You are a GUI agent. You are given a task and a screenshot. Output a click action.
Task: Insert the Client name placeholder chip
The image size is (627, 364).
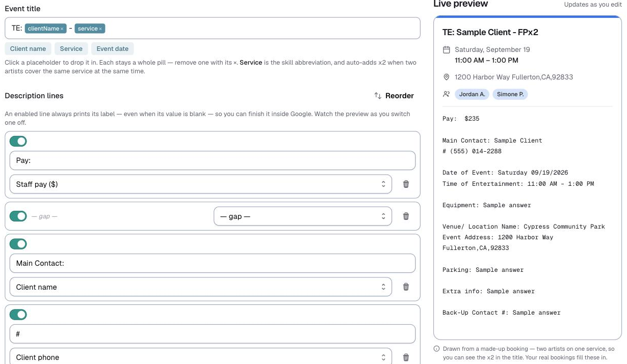(x=28, y=49)
